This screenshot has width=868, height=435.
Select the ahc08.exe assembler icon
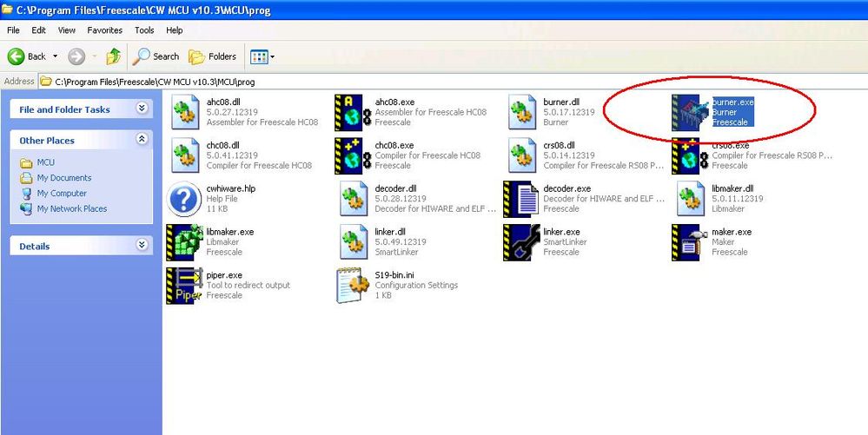(353, 112)
